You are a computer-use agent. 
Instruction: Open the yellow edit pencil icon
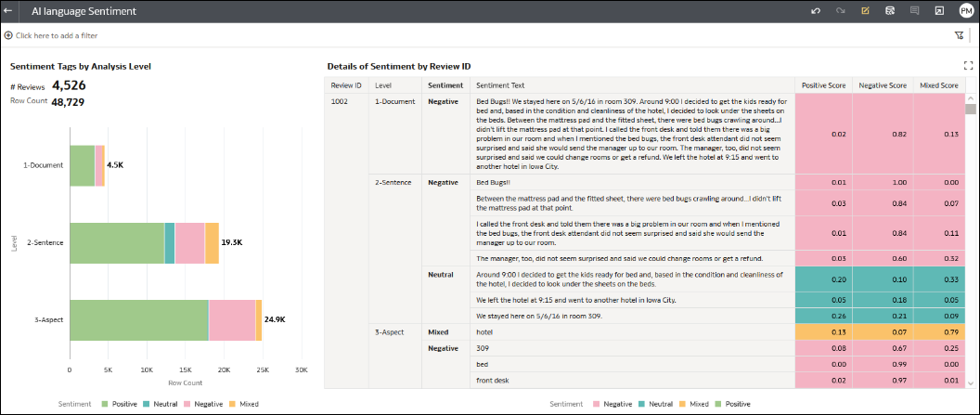[865, 11]
